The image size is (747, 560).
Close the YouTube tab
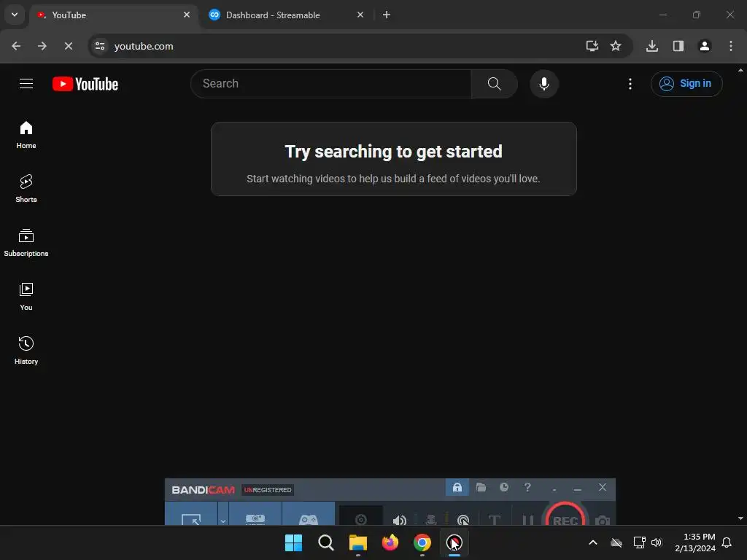(x=187, y=15)
